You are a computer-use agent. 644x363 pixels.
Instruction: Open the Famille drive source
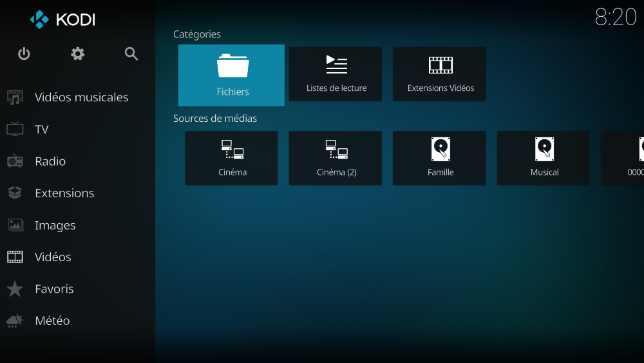tap(440, 158)
